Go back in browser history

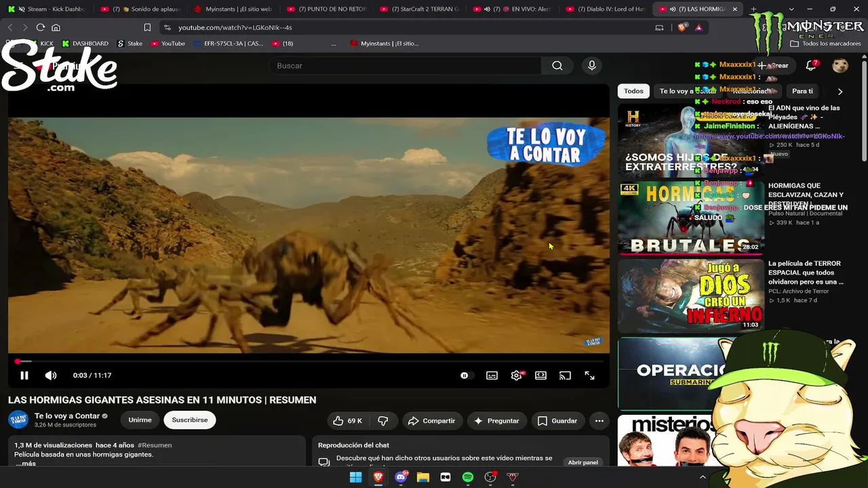tap(10, 27)
